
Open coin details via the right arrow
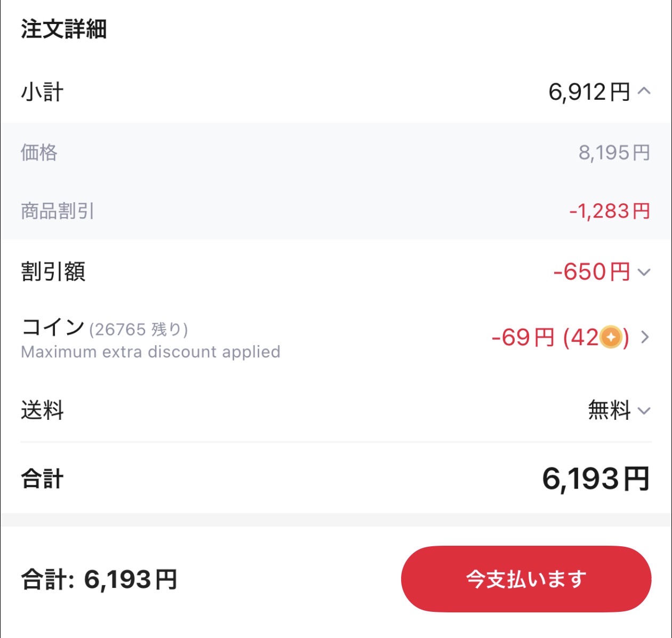coord(645,337)
